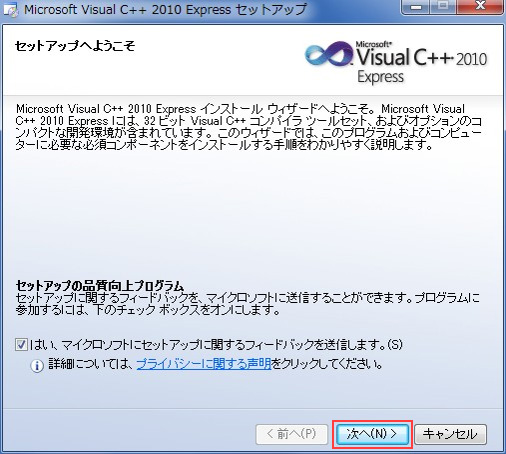
Task: Close the setup window with the X button
Action: (x=480, y=7)
